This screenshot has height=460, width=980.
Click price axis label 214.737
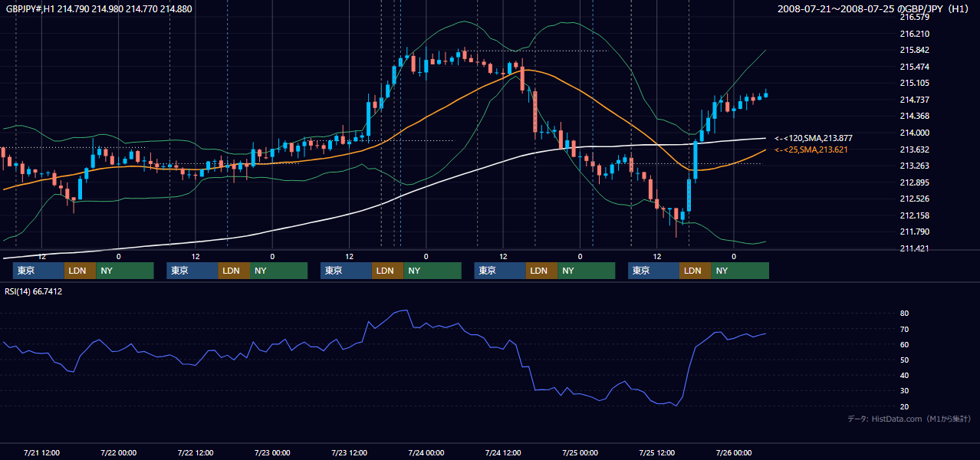(x=915, y=100)
